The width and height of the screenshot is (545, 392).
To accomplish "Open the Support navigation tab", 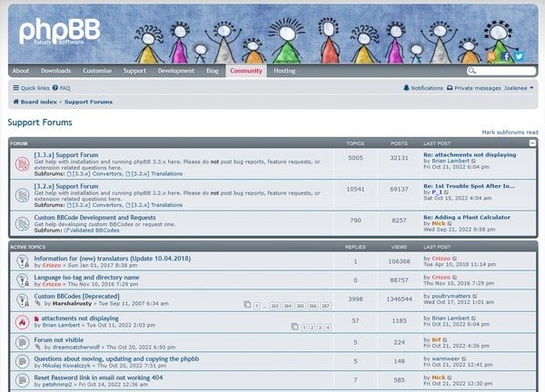I will (134, 71).
